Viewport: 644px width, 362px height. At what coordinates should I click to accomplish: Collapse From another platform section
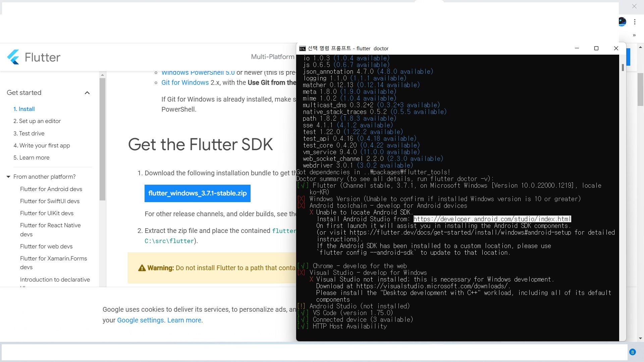coord(8,177)
